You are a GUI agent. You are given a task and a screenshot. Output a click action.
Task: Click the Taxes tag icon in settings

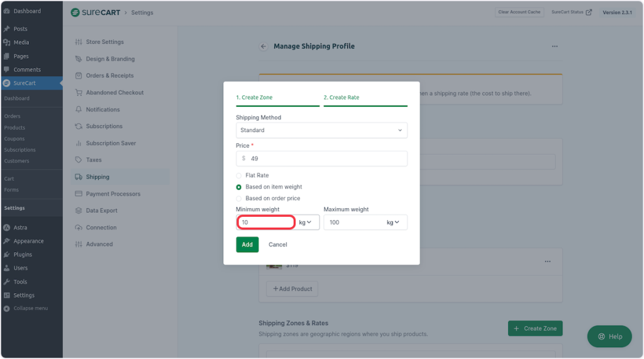(79, 160)
